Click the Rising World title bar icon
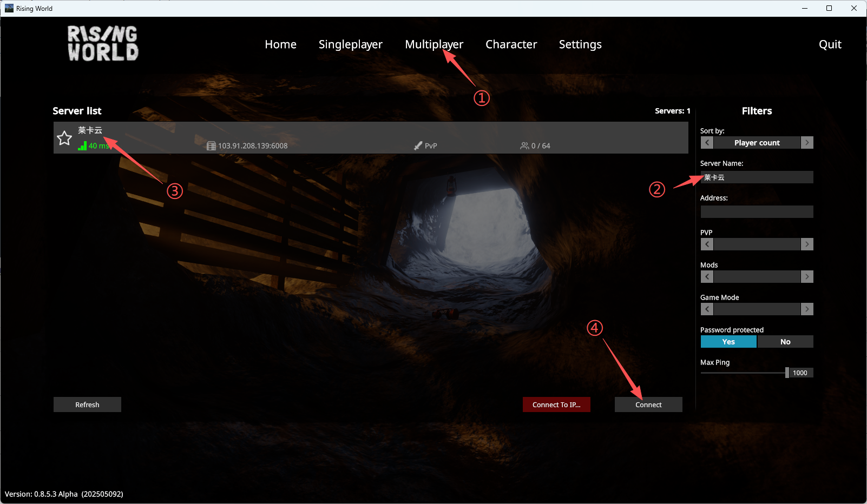This screenshot has height=504, width=867. (x=9, y=8)
